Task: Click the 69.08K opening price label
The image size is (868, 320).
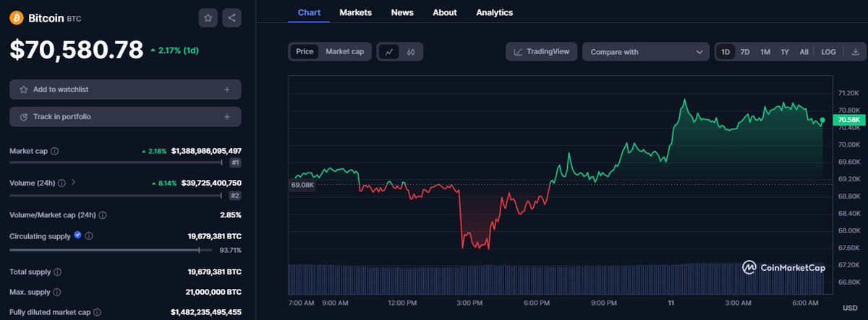Action: pos(302,185)
